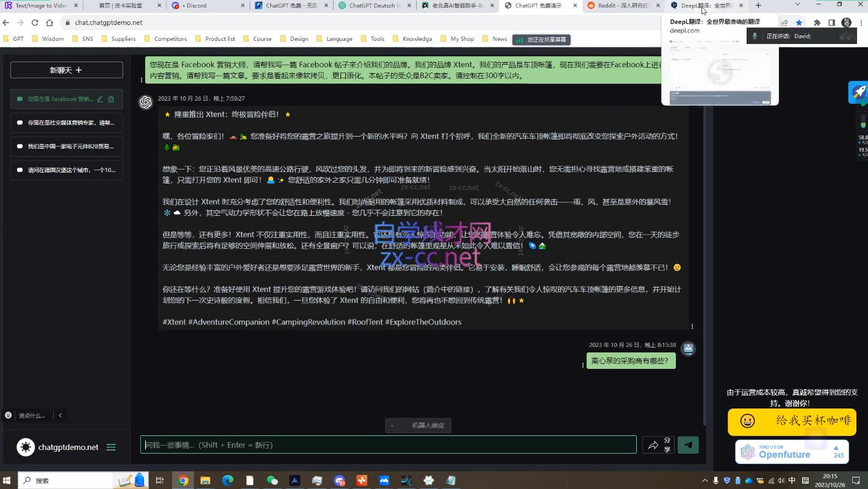Open the Suppliers bookmarks folder
868x489 pixels.
[118, 39]
